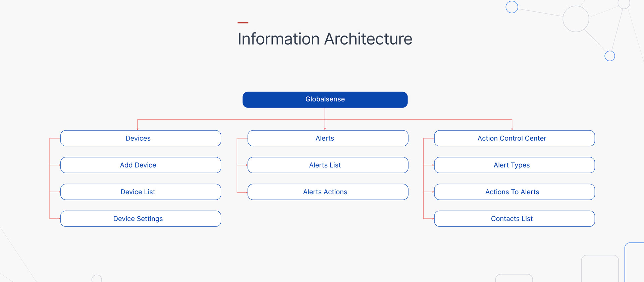The height and width of the screenshot is (282, 644).
Task: Click the Actions To Alerts node
Action: pos(515,192)
